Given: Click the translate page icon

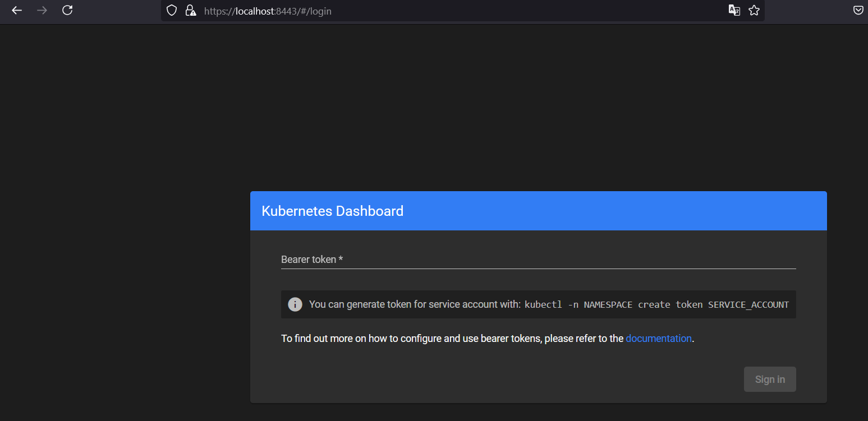Looking at the screenshot, I should coord(734,10).
